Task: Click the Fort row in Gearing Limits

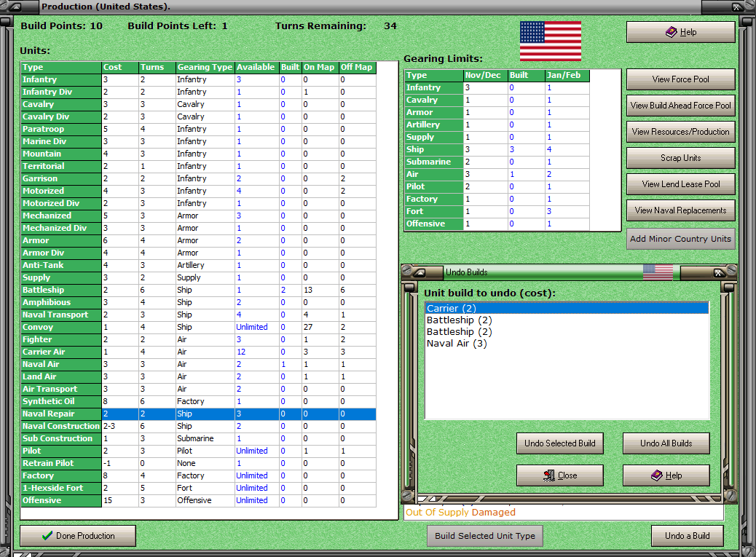Action: pyautogui.click(x=497, y=211)
